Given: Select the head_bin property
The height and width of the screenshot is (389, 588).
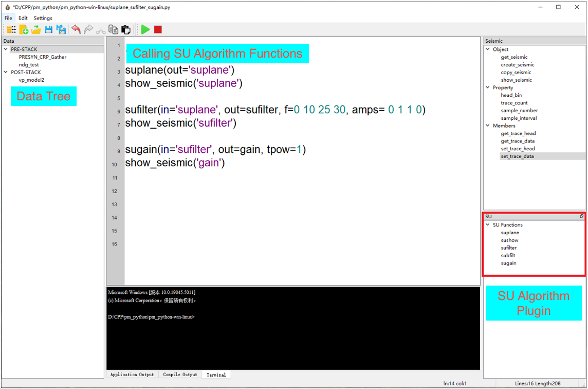Looking at the screenshot, I should (511, 95).
